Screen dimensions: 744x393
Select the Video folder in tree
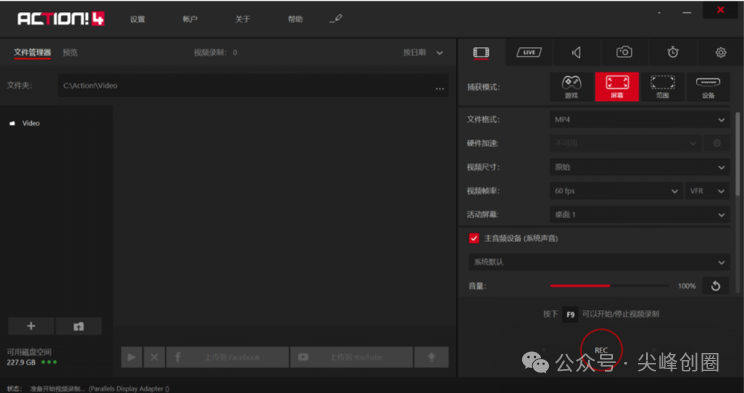(31, 123)
